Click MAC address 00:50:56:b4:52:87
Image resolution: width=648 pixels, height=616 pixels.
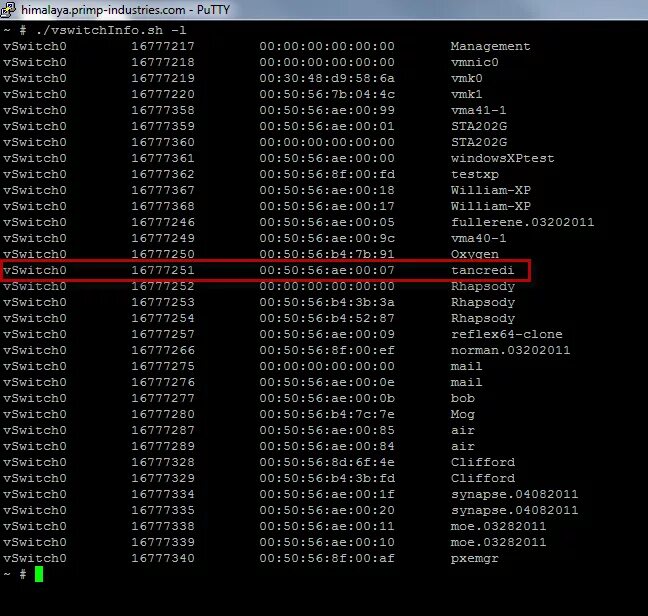coord(327,319)
